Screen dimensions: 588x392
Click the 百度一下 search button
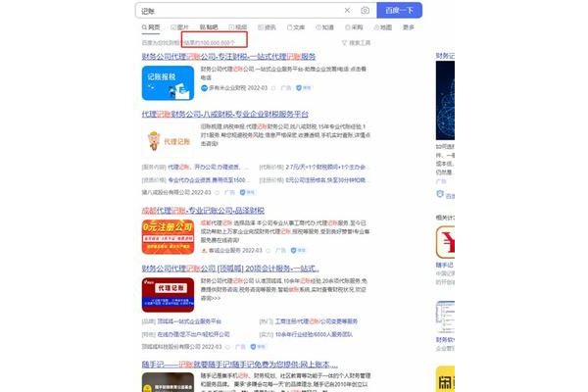click(x=400, y=10)
